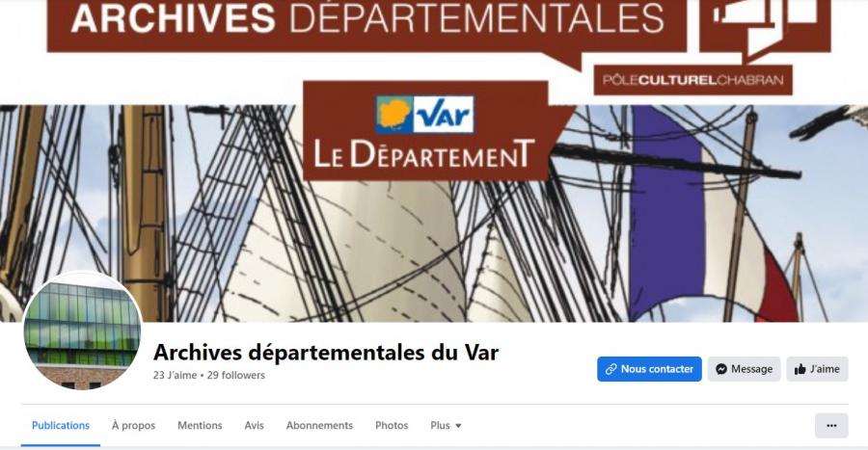The image size is (868, 450).
Task: Open the 23 J'aime count link
Action: click(175, 376)
